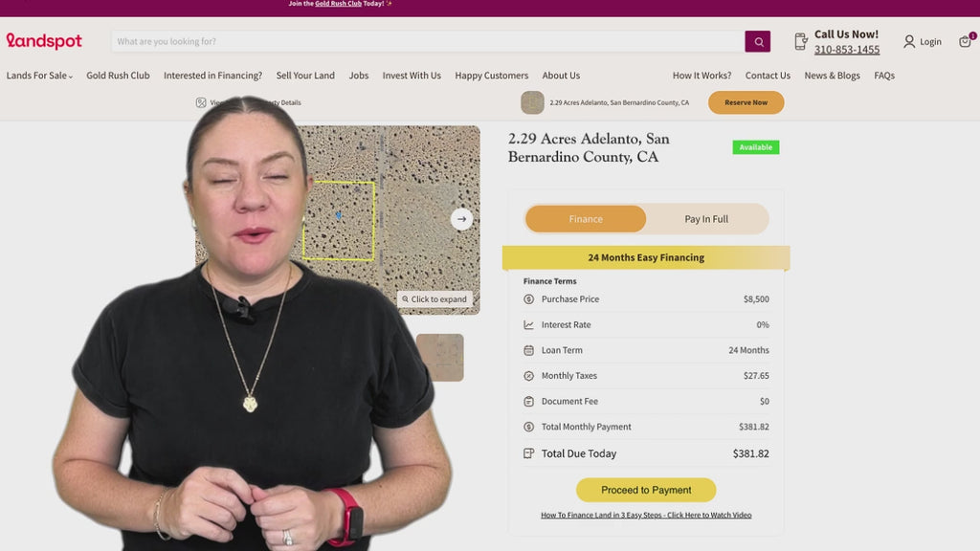The image size is (980, 551).
Task: Click the Loan Term calendar icon
Action: pyautogui.click(x=528, y=350)
